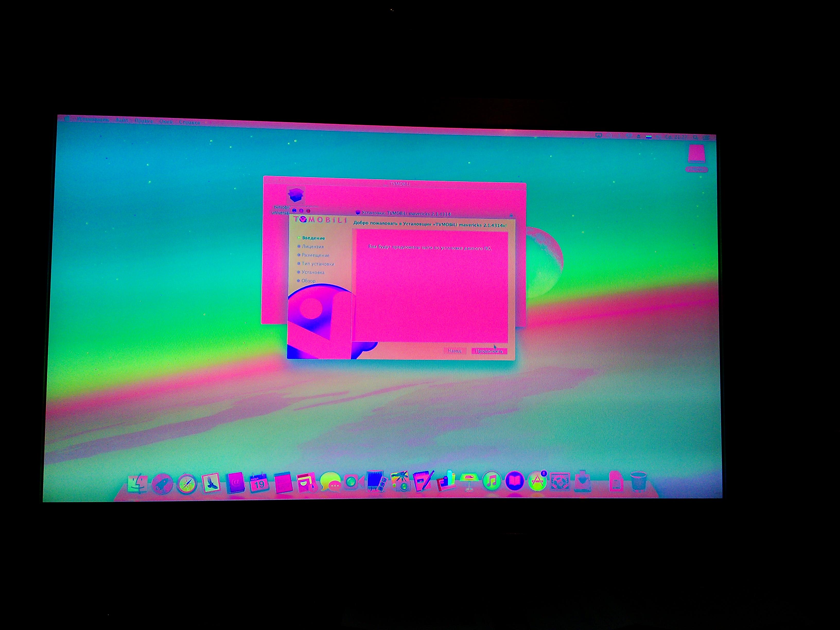This screenshot has height=630, width=840.
Task: Open the Calendar dock icon
Action: [x=259, y=483]
